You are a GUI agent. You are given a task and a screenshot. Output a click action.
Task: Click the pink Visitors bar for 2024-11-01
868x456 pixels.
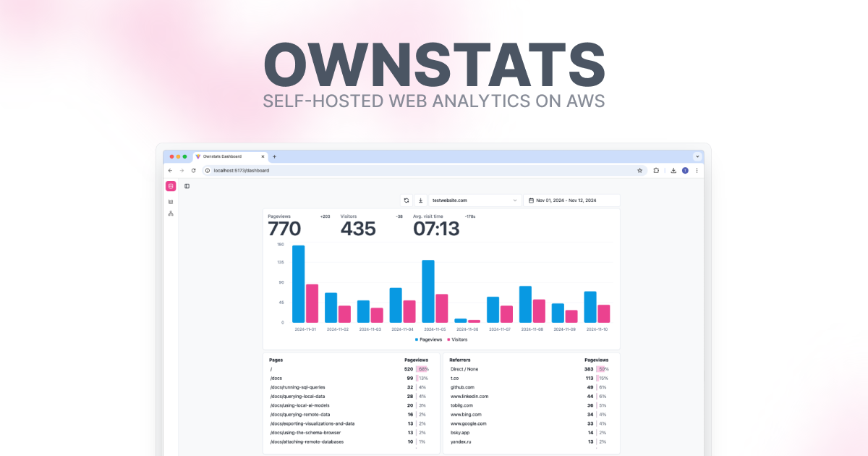312,303
